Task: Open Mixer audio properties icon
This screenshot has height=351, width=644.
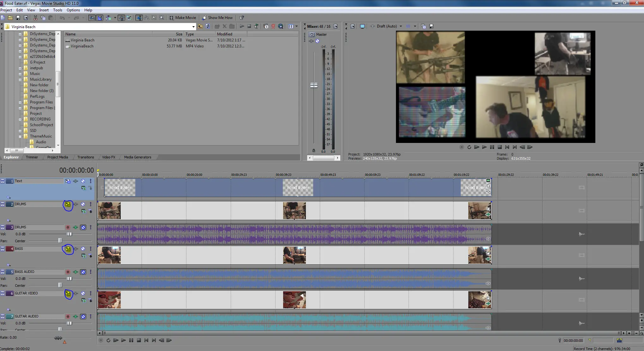Action: [x=336, y=26]
